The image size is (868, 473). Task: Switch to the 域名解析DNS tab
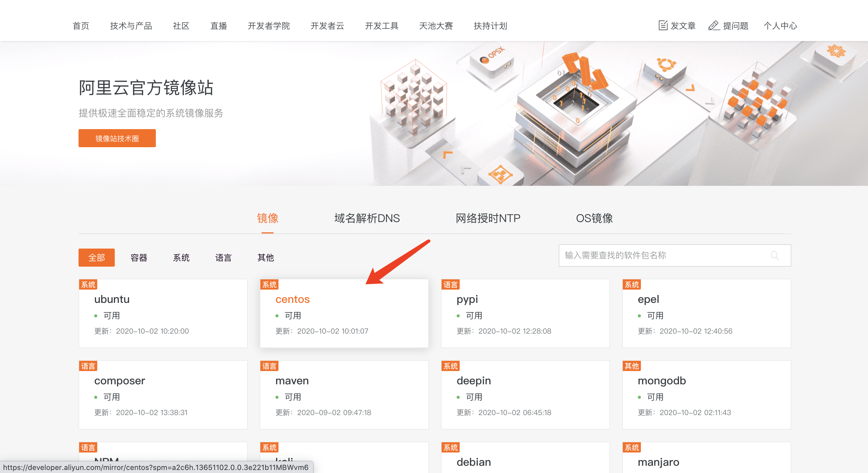366,218
